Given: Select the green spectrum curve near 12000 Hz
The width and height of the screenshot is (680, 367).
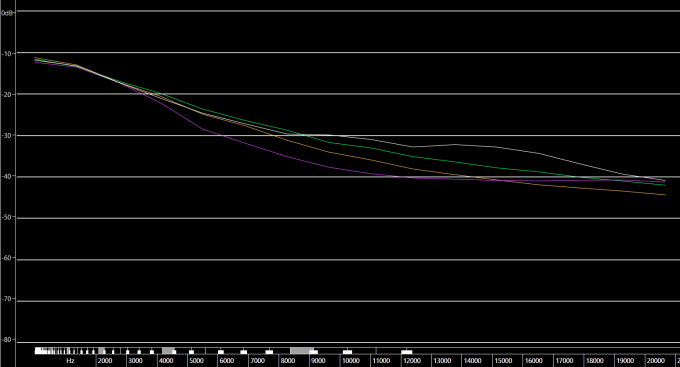Looking at the screenshot, I should (x=412, y=156).
